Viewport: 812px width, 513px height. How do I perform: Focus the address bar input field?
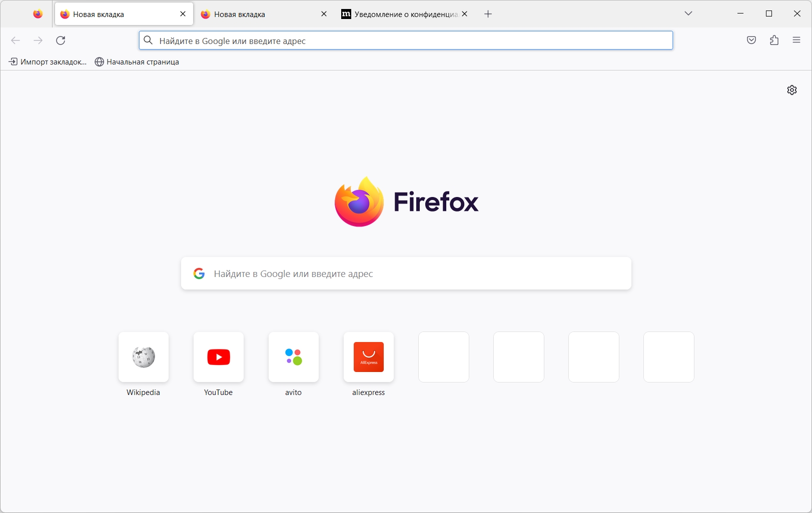[x=406, y=40]
